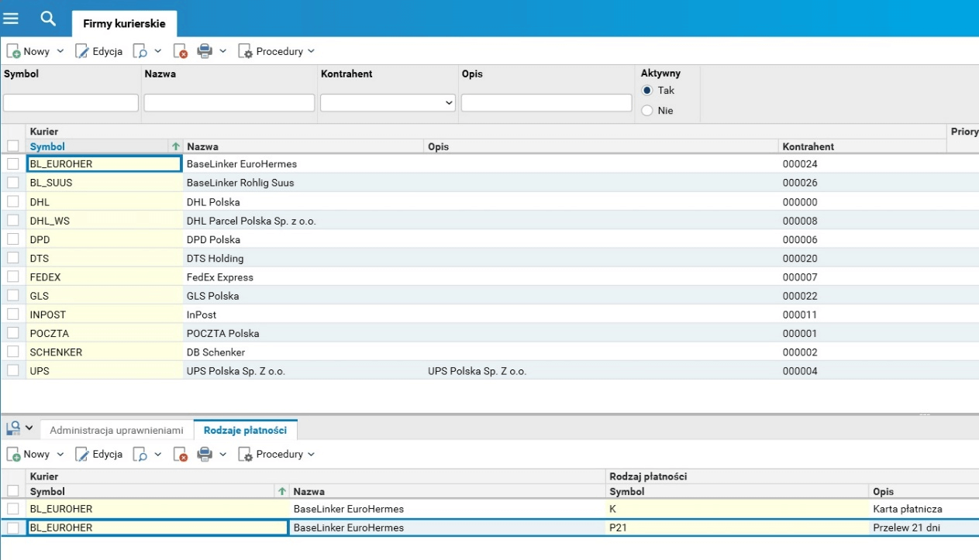Viewport: 979px width, 560px height.
Task: Click the Opis filter input field
Action: (x=546, y=102)
